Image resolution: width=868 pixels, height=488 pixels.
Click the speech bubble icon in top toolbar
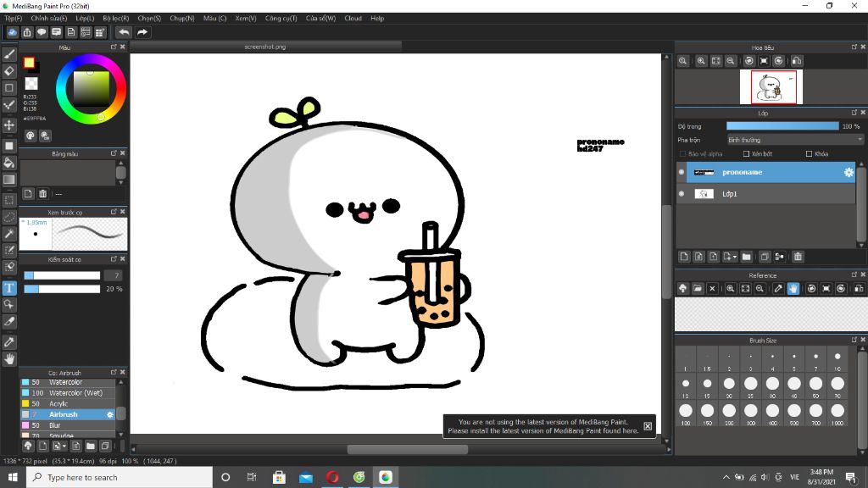click(x=42, y=32)
